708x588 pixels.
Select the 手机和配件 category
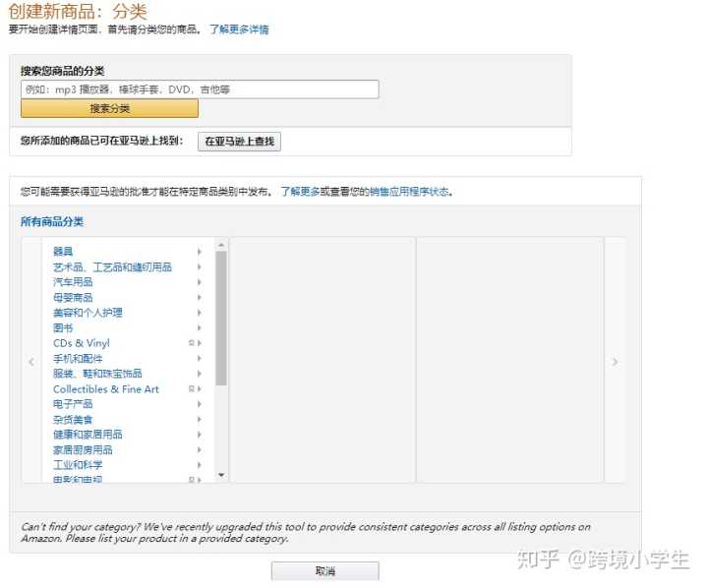[x=78, y=359]
